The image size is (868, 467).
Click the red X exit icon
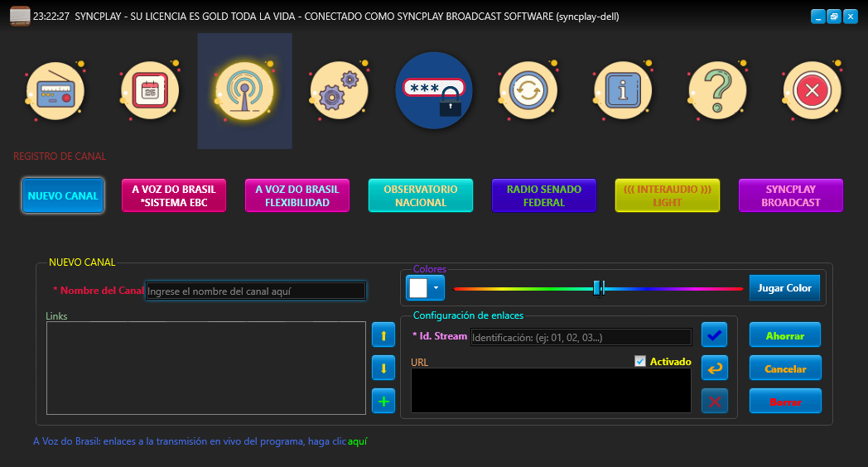[x=812, y=91]
